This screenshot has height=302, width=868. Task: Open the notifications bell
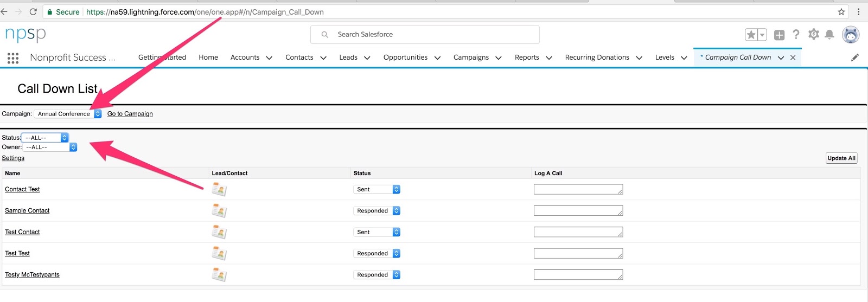829,35
